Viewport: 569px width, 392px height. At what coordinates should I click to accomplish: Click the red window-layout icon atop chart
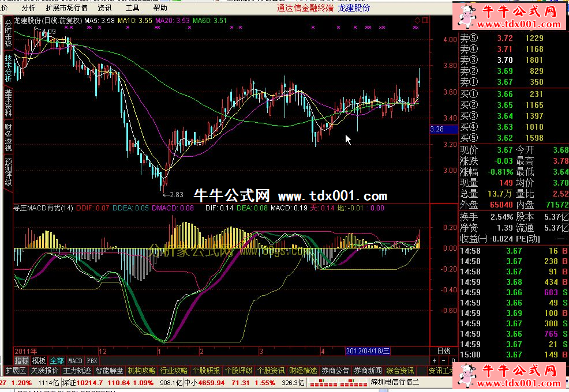click(425, 20)
